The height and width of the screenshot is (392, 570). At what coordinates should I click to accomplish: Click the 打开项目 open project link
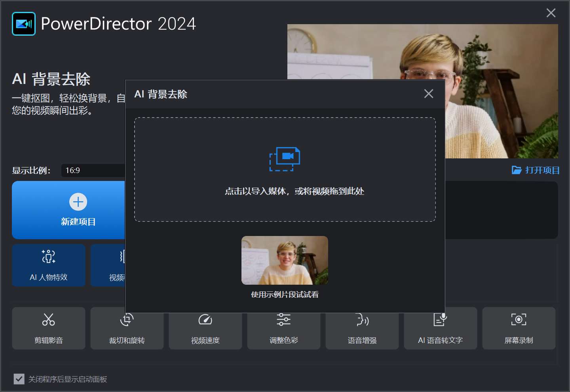click(536, 170)
